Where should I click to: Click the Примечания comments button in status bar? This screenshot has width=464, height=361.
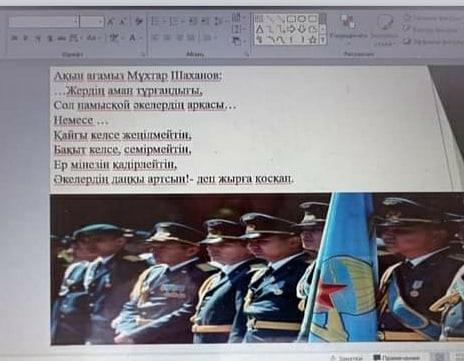396,358
